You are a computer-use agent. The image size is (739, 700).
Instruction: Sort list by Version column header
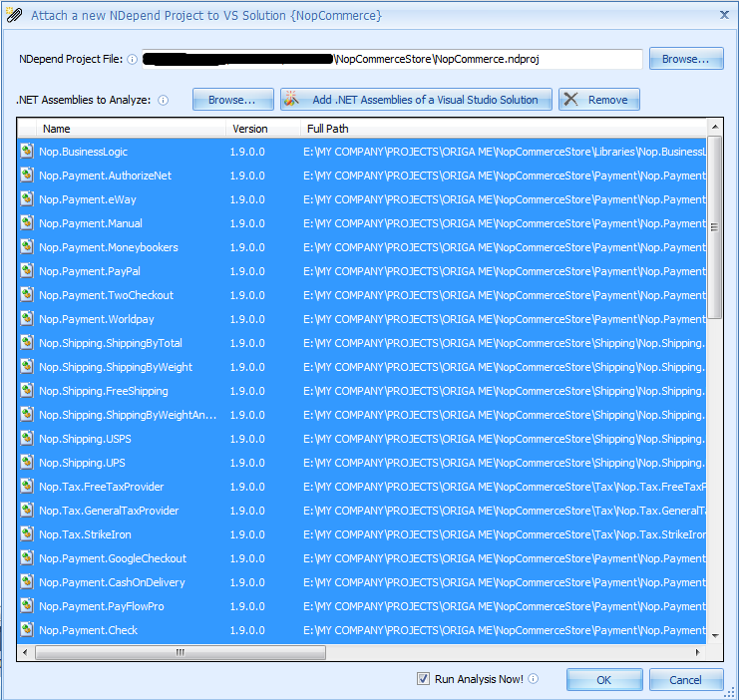[263, 129]
